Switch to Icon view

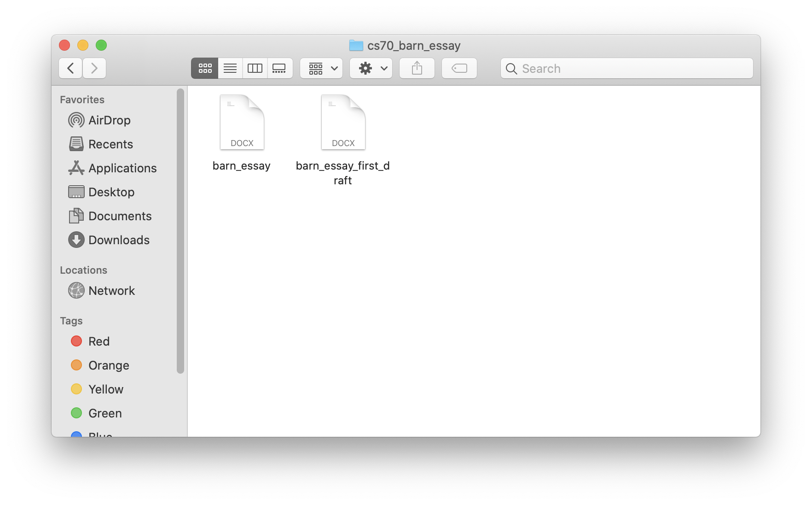pyautogui.click(x=204, y=68)
